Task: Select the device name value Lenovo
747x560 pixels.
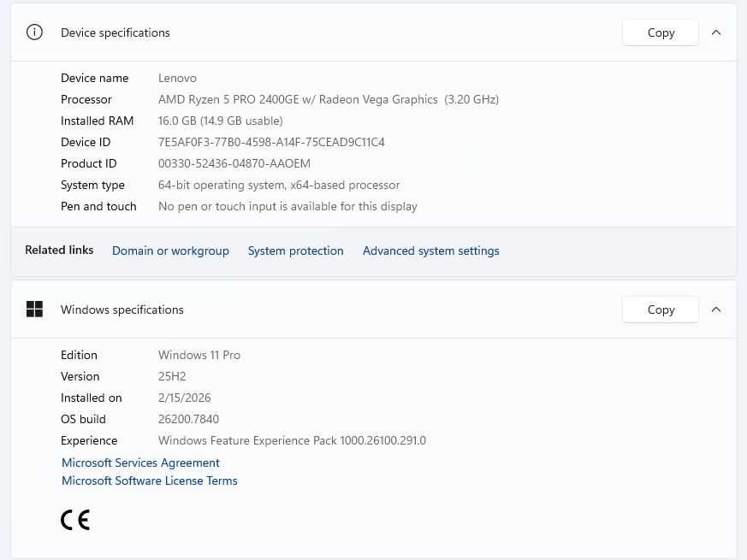Action: tap(177, 78)
